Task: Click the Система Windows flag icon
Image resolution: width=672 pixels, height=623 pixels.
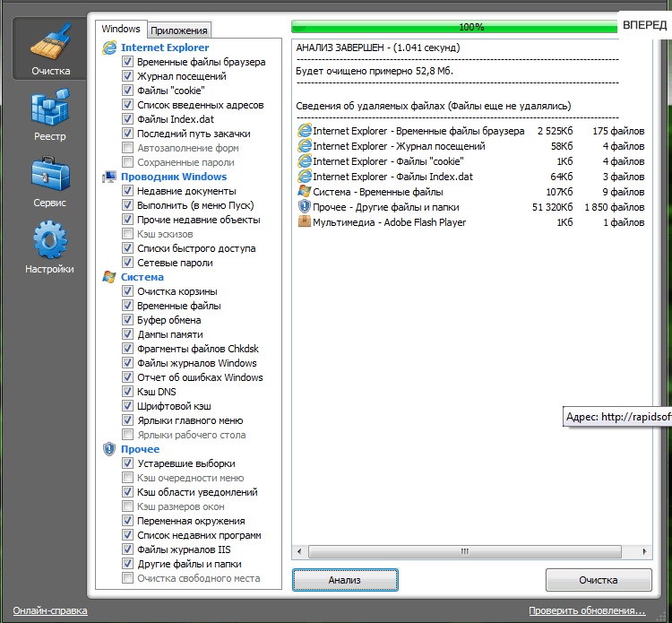Action: 109,277
